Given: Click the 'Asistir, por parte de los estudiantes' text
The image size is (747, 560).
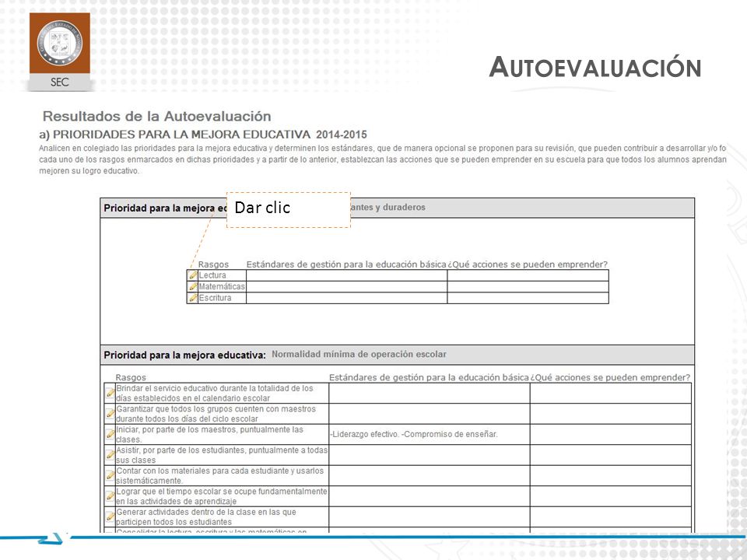Looking at the screenshot, I should point(222,455).
